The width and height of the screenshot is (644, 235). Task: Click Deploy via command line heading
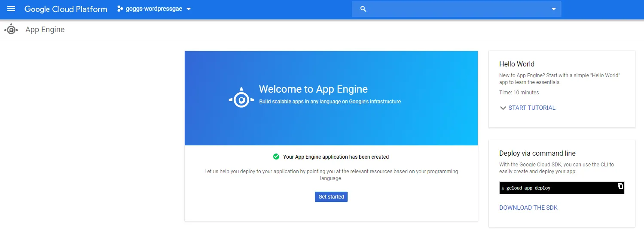[x=537, y=153]
